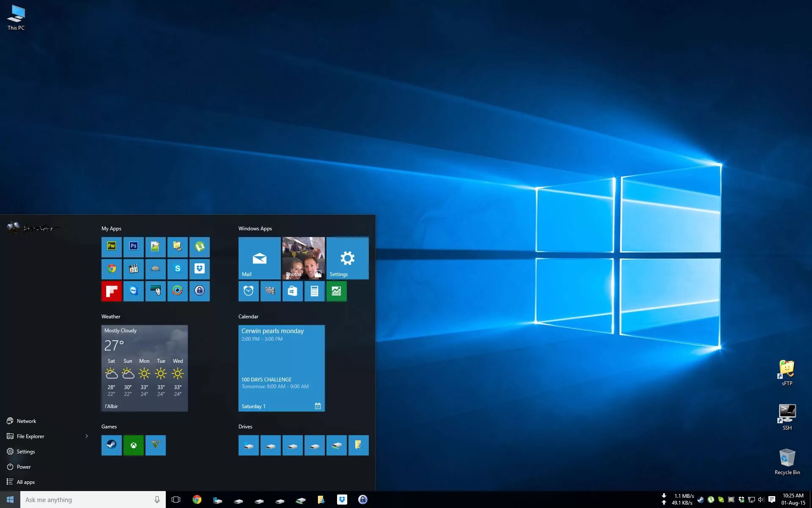Image resolution: width=812 pixels, height=508 pixels.
Task: Open the volume control tray icon
Action: click(761, 500)
